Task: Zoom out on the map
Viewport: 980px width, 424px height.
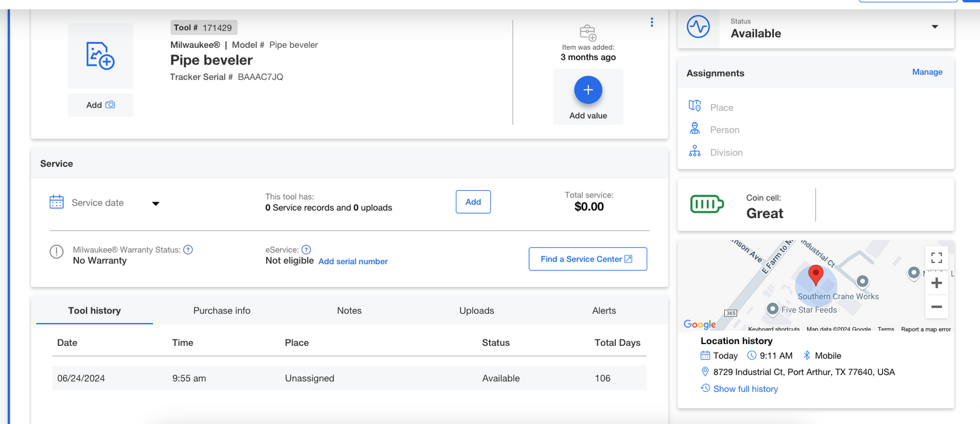Action: [x=936, y=307]
